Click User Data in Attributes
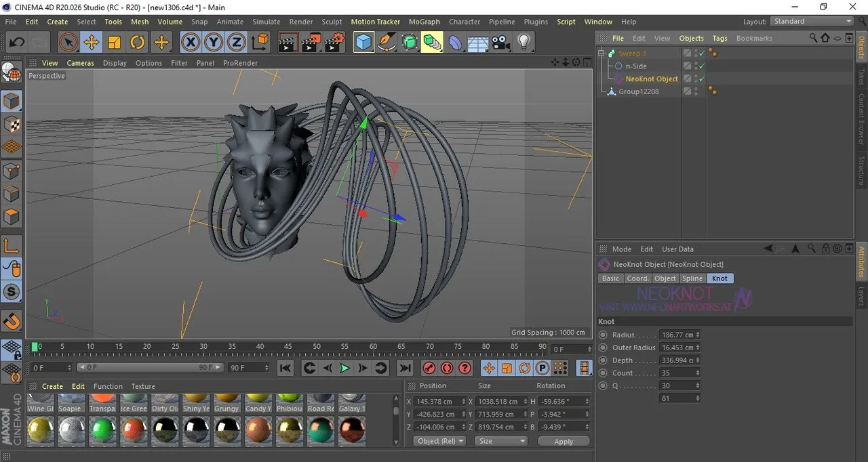This screenshot has height=462, width=868. [x=677, y=249]
